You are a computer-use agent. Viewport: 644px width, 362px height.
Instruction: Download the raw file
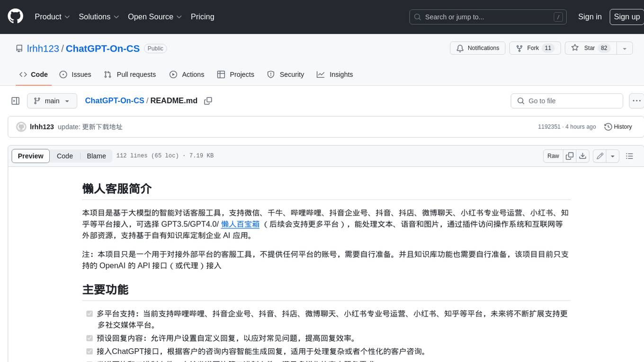click(x=583, y=156)
